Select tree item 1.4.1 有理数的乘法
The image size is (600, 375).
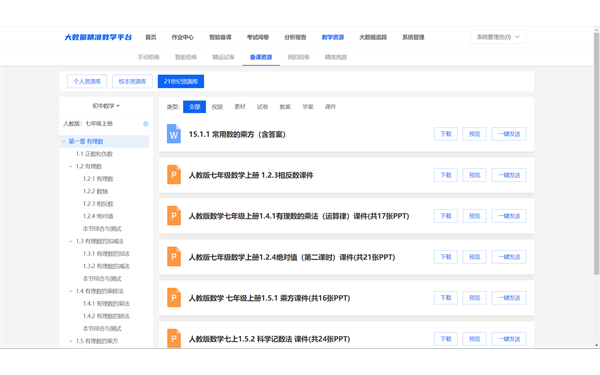[106, 304]
